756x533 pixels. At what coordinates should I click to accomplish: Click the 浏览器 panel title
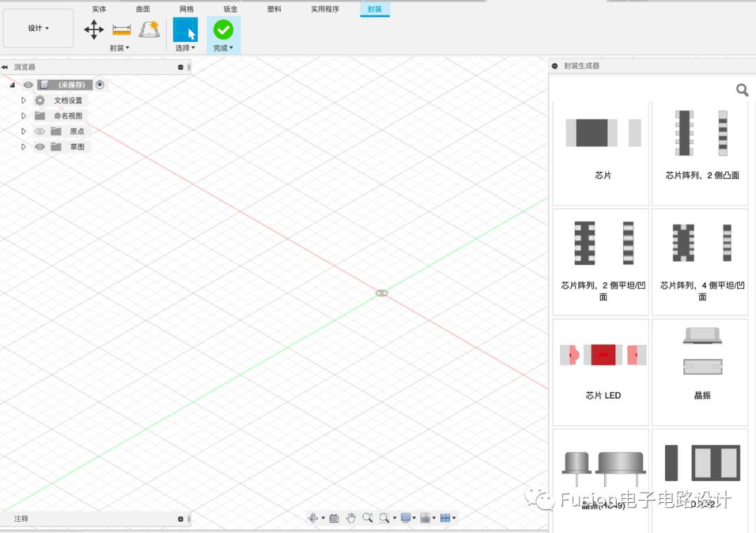click(24, 67)
